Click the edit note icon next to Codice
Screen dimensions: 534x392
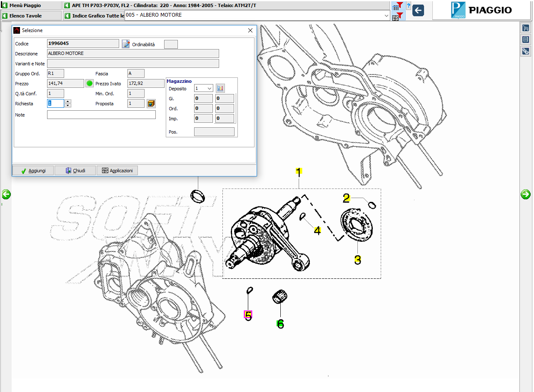pos(125,44)
